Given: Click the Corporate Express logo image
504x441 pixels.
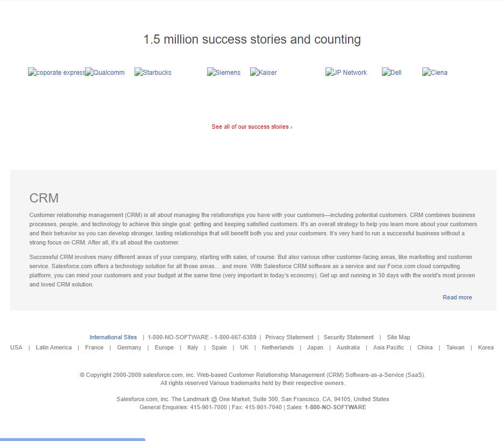Looking at the screenshot, I should tap(56, 73).
